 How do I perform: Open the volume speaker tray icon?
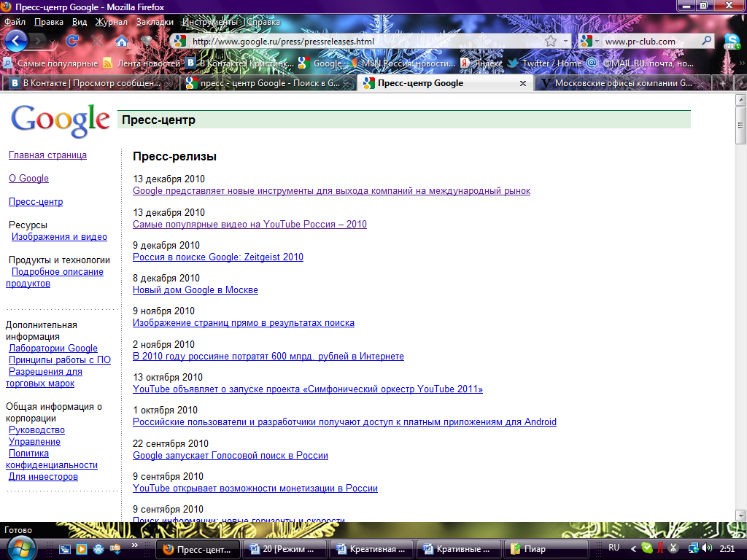pyautogui.click(x=707, y=548)
